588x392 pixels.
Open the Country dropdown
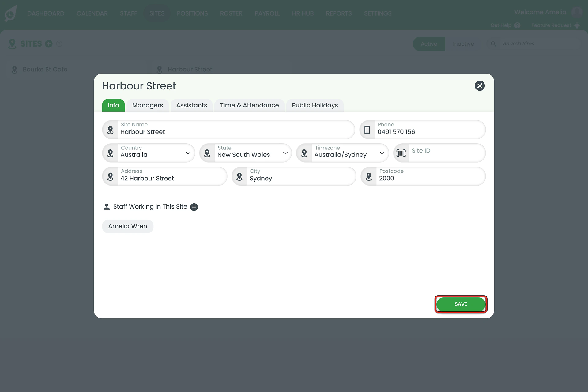pyautogui.click(x=149, y=153)
